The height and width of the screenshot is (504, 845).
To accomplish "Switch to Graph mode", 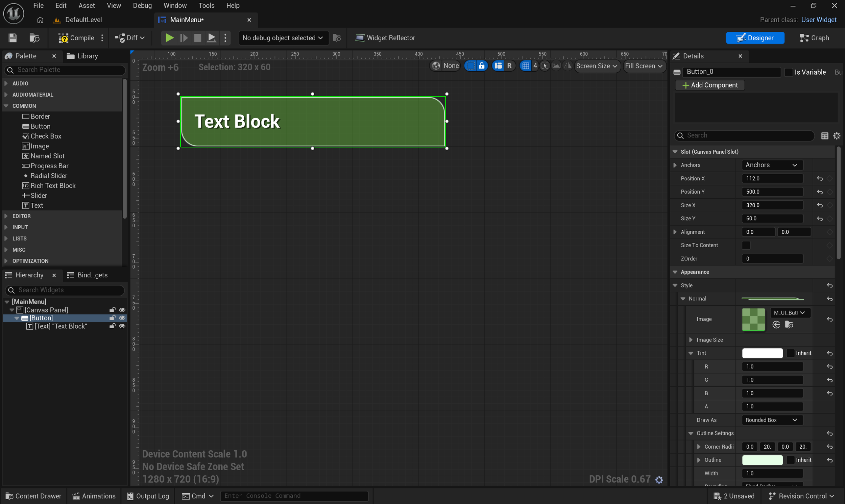I will (814, 38).
